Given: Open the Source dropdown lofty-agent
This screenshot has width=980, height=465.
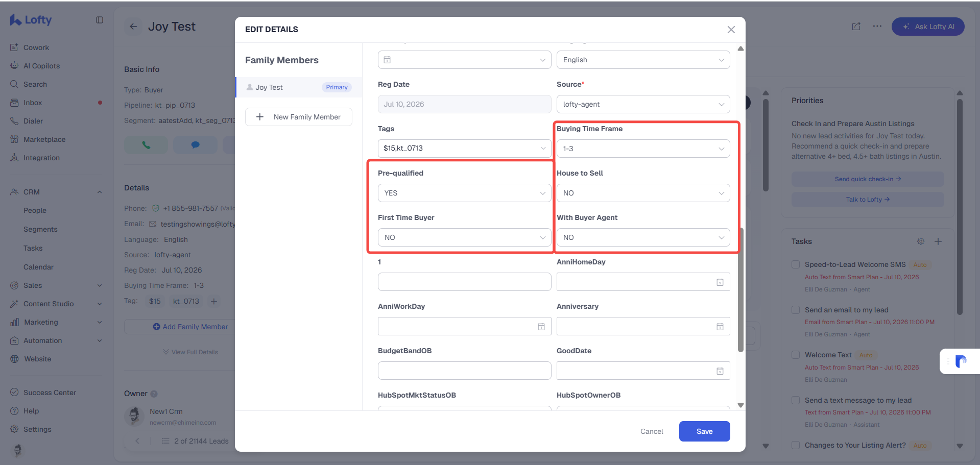Looking at the screenshot, I should [643, 104].
